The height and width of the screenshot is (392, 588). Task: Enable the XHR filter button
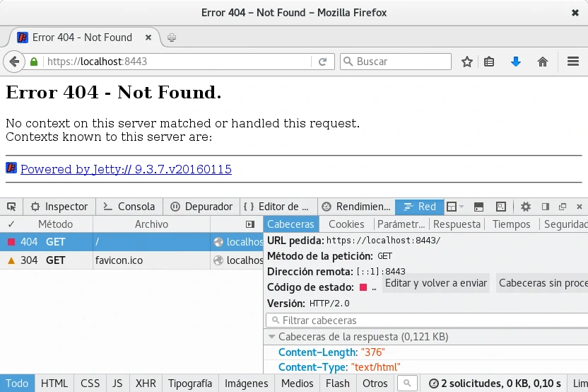(146, 383)
